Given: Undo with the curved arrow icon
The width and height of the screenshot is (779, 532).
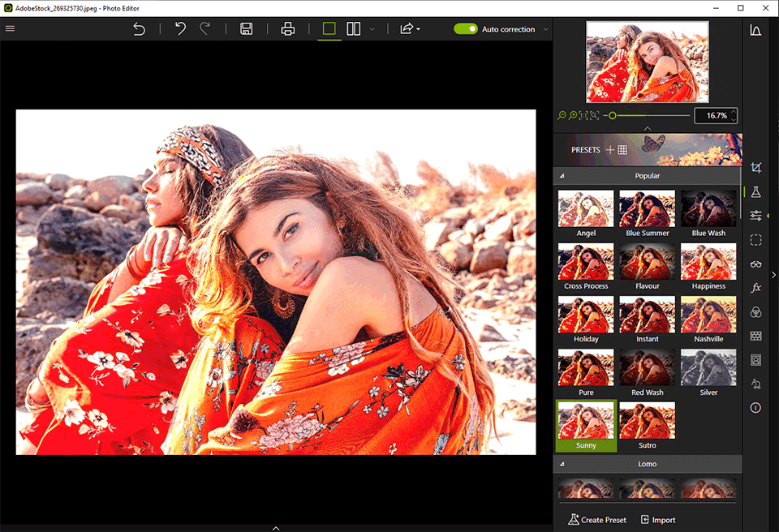Looking at the screenshot, I should tap(180, 29).
